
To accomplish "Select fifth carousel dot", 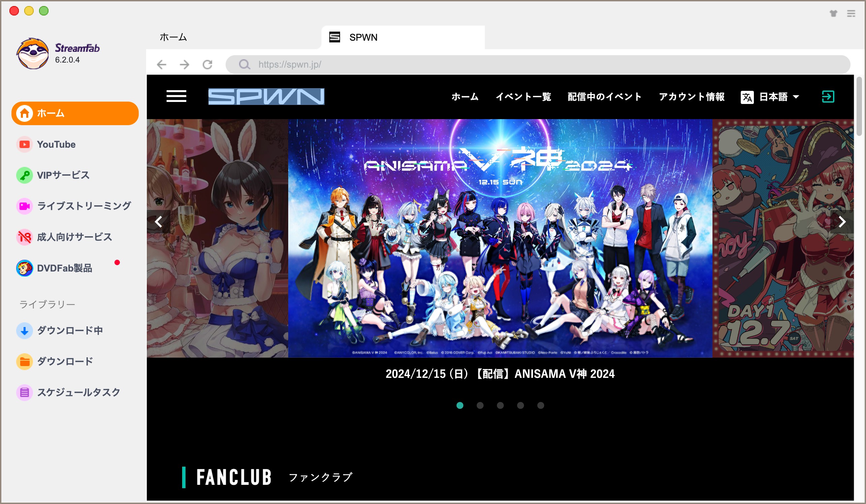I will tap(540, 405).
